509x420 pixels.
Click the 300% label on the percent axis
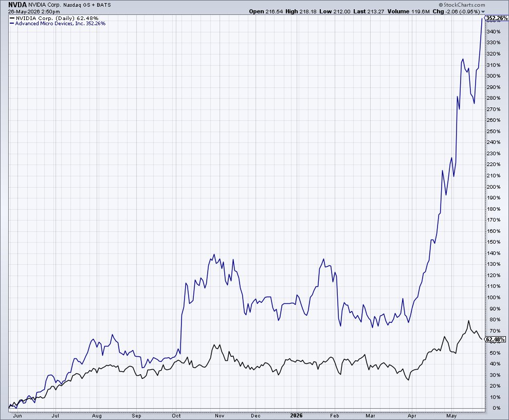tap(494, 76)
